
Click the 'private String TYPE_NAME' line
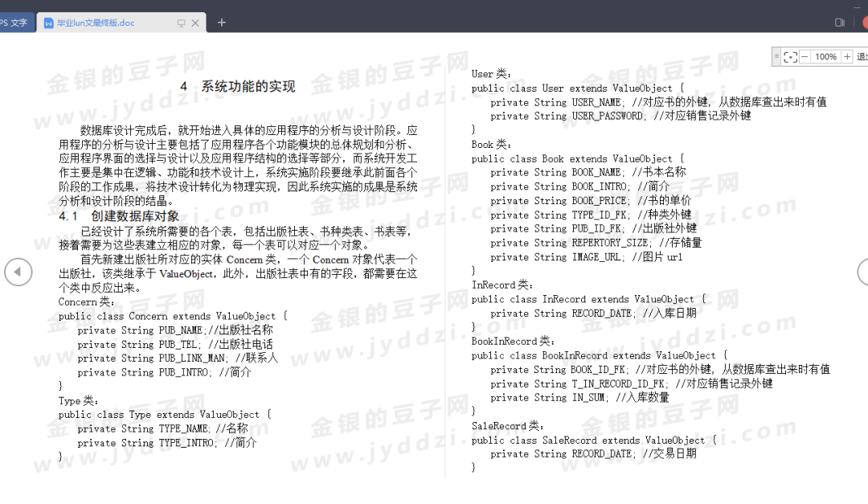[162, 428]
